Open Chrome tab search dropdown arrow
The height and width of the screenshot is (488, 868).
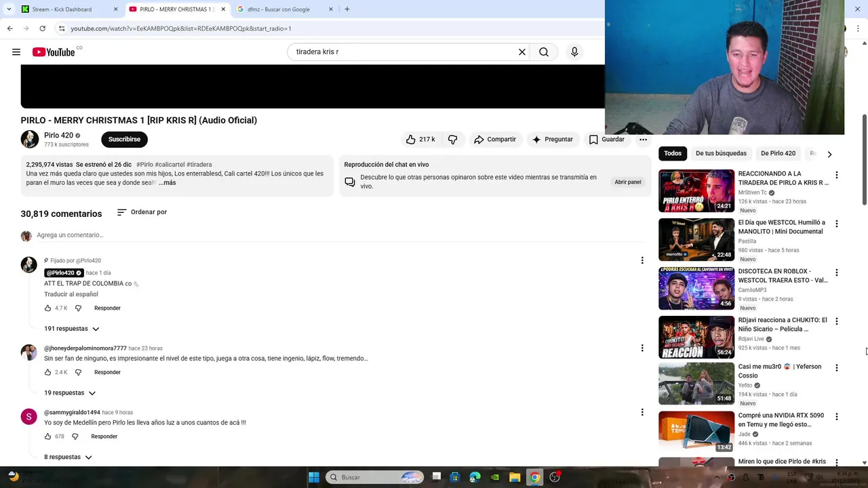tap(9, 9)
